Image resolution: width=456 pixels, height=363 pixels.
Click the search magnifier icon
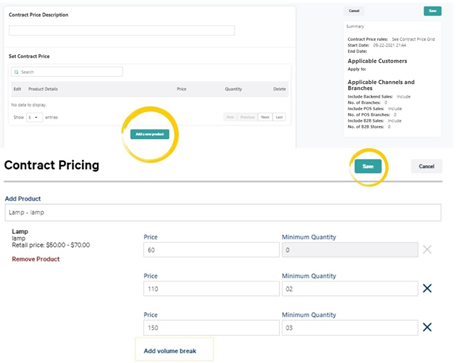tap(16, 72)
